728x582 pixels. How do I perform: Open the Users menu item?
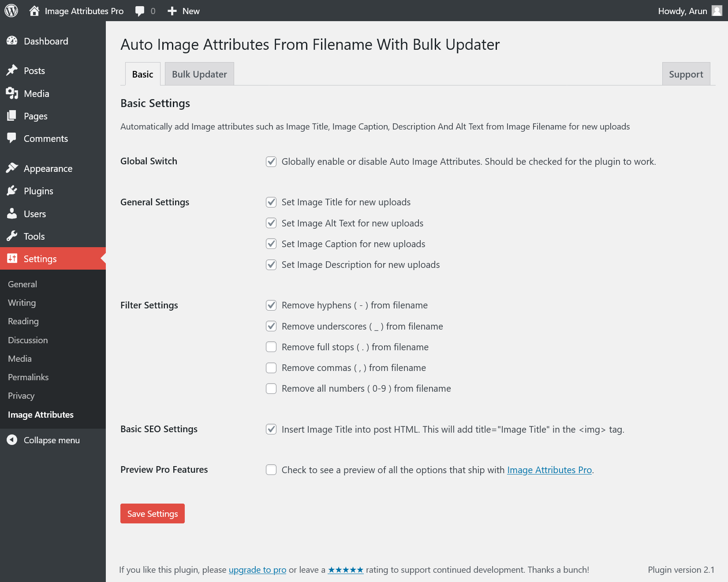click(x=35, y=214)
